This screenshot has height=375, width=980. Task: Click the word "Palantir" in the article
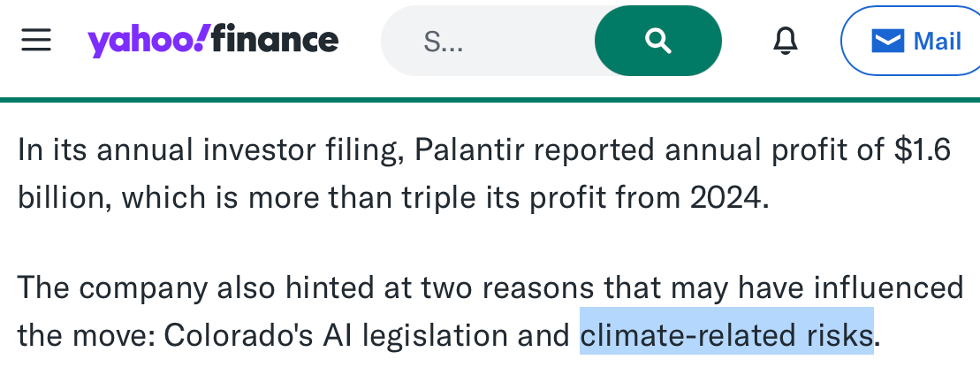coord(465,150)
